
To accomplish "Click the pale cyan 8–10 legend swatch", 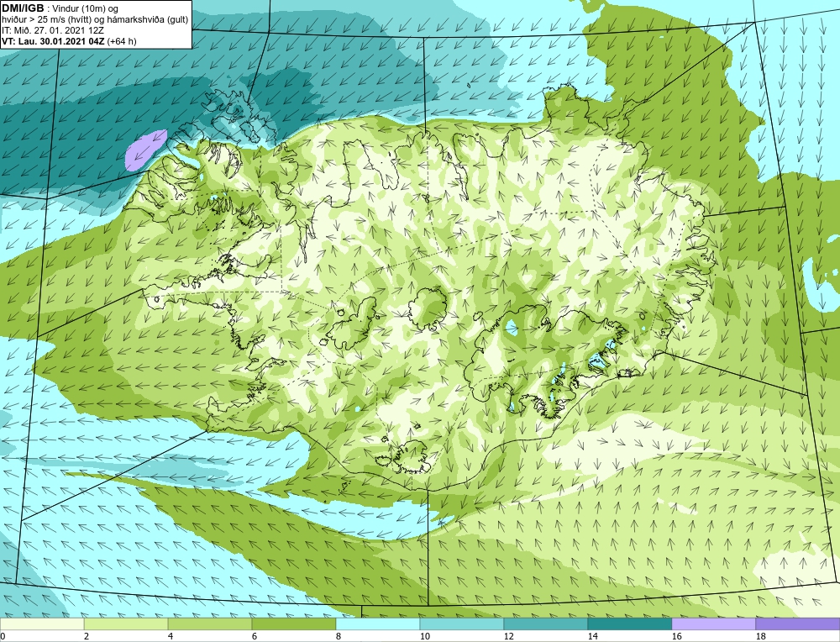I will [378, 624].
